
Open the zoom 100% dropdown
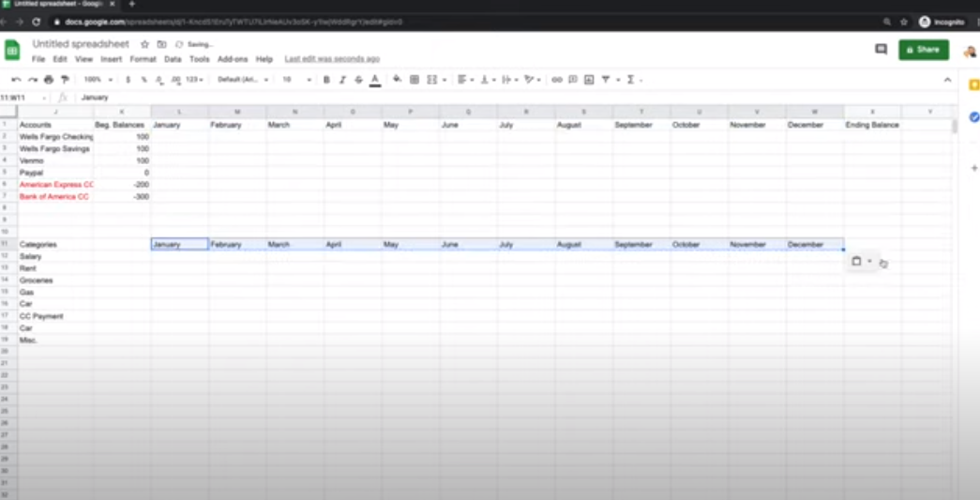point(98,80)
